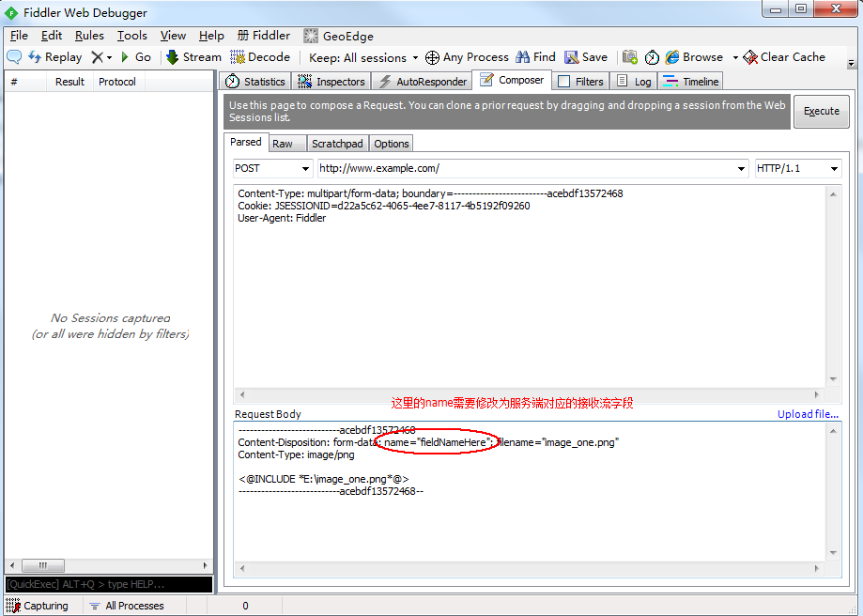Select the Parsed sub-tab
Viewport: 863px width, 616px height.
tap(246, 142)
